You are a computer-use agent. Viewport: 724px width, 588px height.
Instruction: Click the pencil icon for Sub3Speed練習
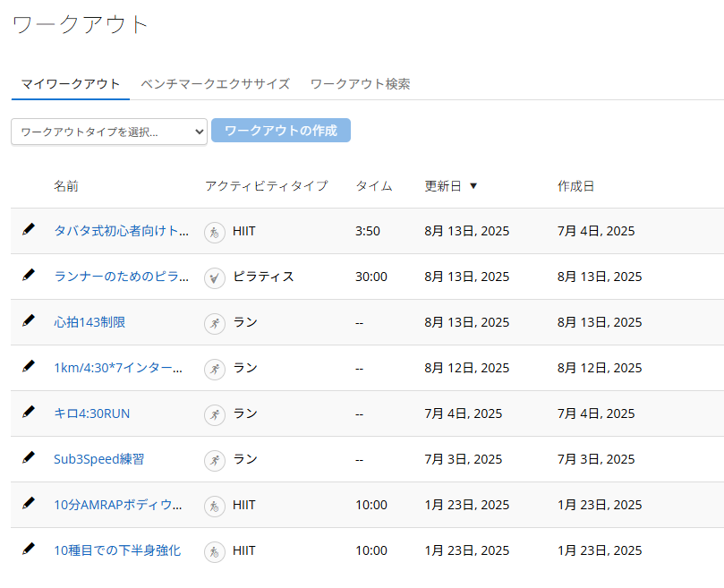pyautogui.click(x=29, y=457)
